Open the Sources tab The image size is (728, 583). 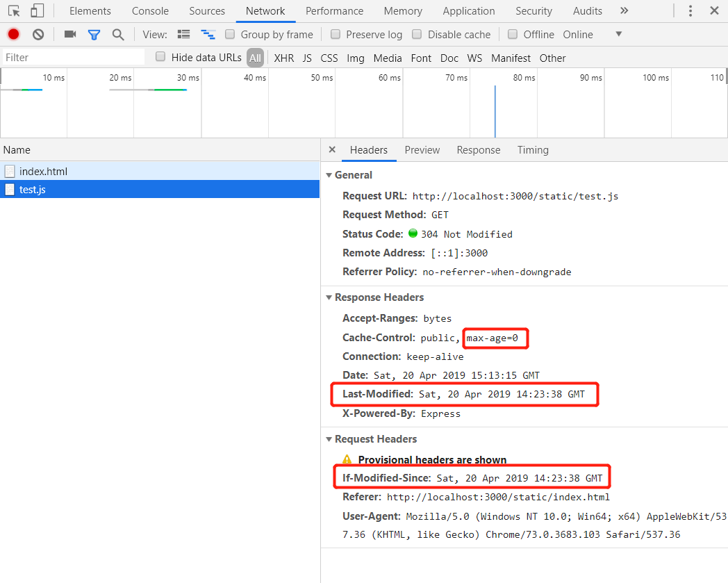[x=207, y=10]
